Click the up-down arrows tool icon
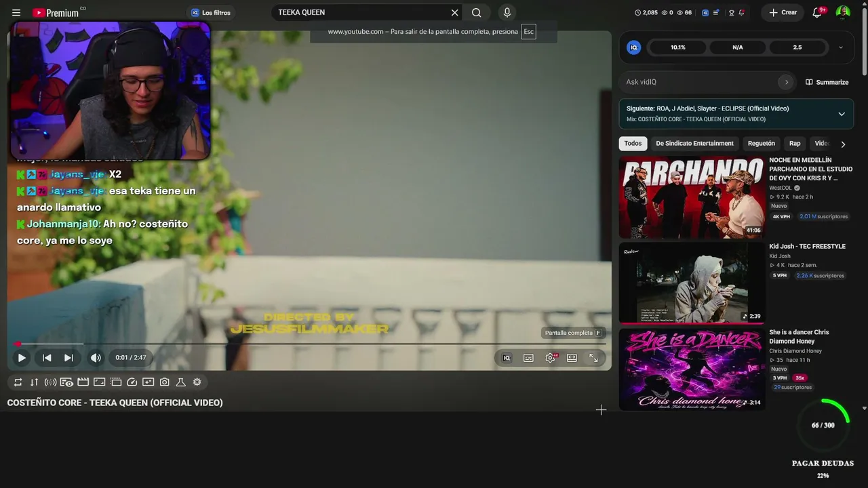 click(x=34, y=382)
